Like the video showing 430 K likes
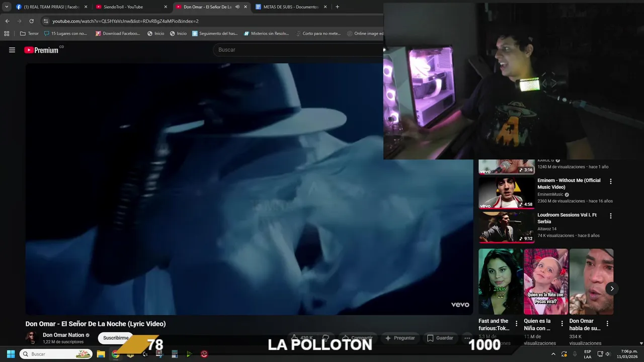The image size is (644, 362). (x=302, y=338)
